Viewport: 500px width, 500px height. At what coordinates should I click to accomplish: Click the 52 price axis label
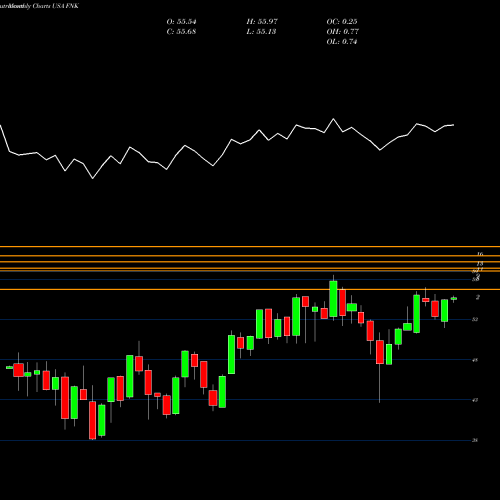pos(475,319)
